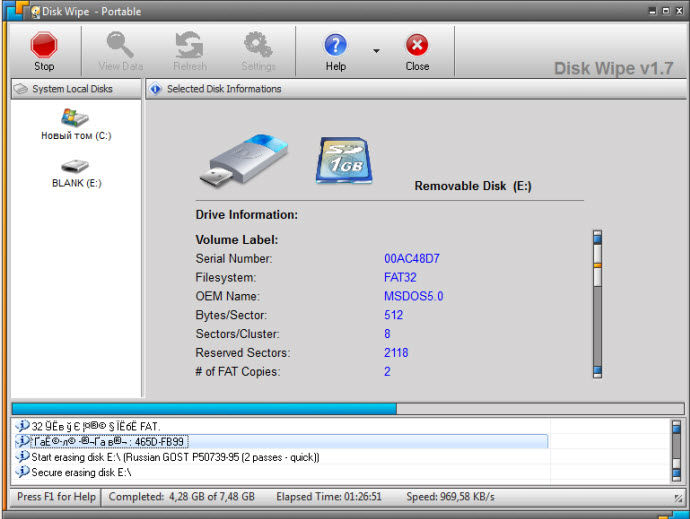
Task: Click 'Press F1 for Help' status text
Action: (56, 497)
